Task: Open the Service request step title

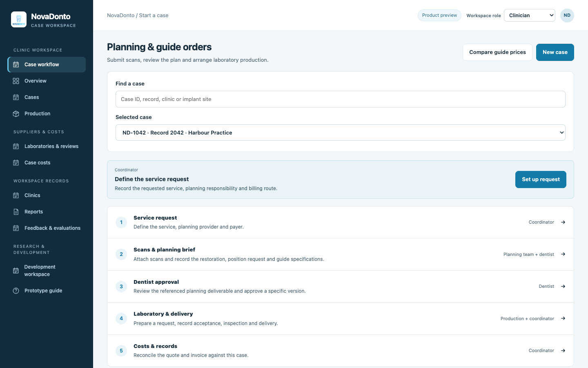Action: (x=155, y=218)
